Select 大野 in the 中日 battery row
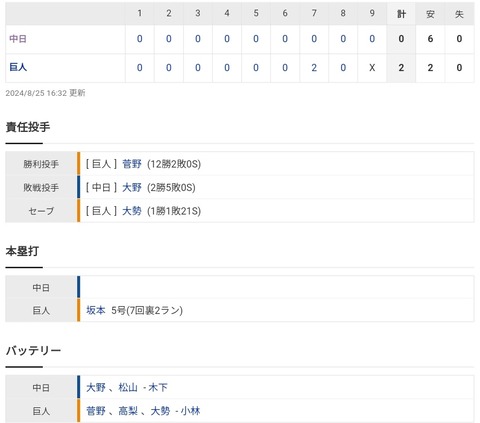Screen dimensions: 480x423 point(96,387)
